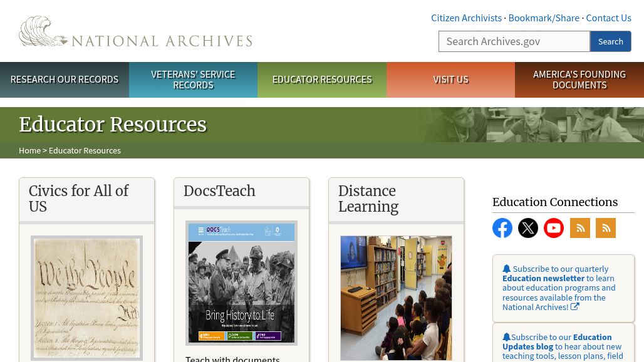
Task: Open the Citizen Archivists link
Action: click(466, 18)
